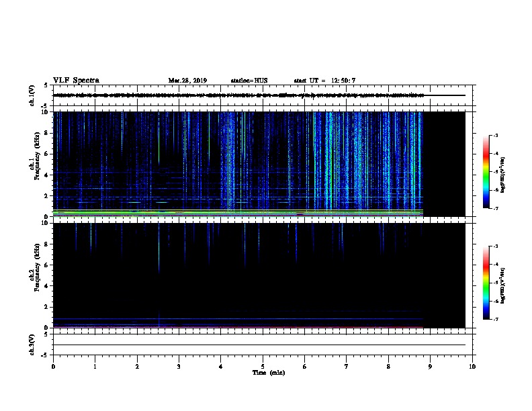Click the "3" tick label on the time axis
The height and width of the screenshot is (411, 532).
pyautogui.click(x=179, y=367)
